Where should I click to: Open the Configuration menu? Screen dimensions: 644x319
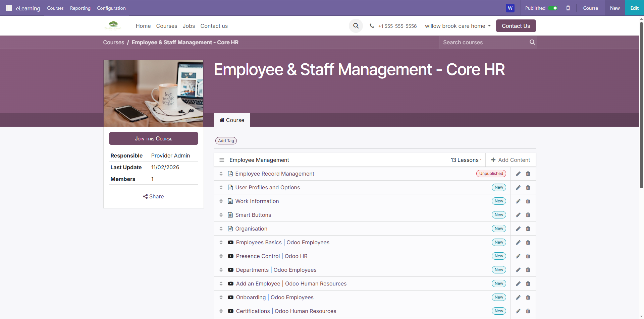point(111,8)
